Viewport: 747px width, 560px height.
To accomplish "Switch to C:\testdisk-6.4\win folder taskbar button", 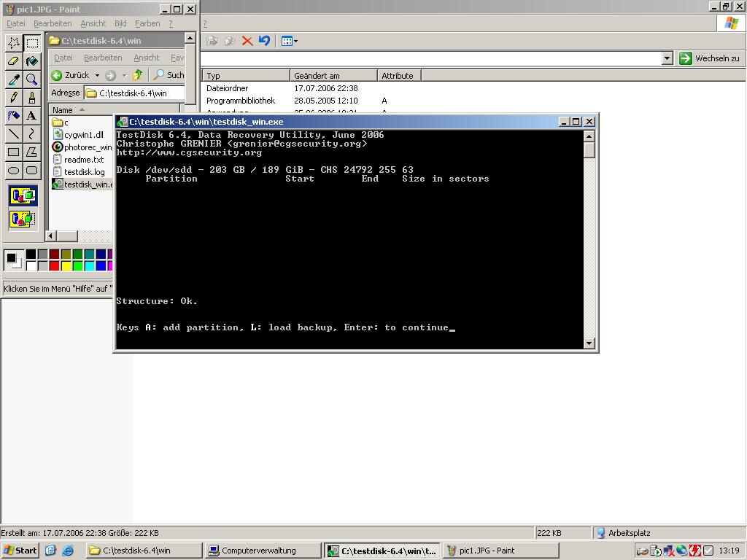I will tap(144, 551).
